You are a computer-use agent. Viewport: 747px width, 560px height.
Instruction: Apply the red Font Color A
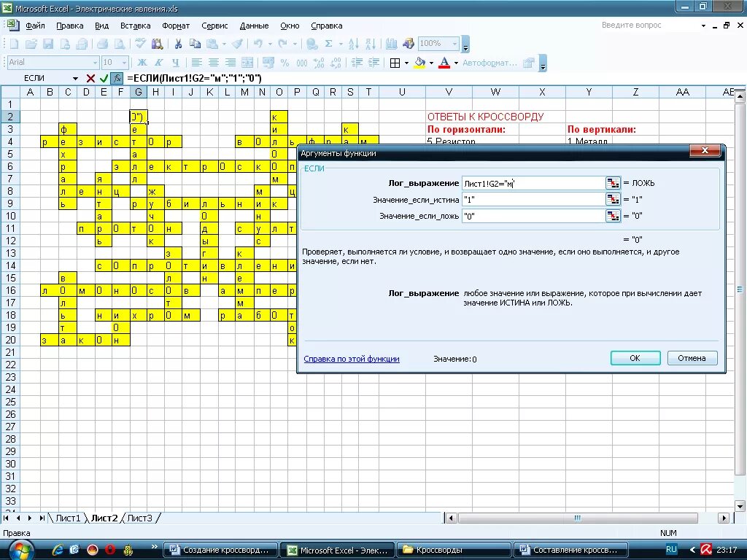pyautogui.click(x=444, y=63)
